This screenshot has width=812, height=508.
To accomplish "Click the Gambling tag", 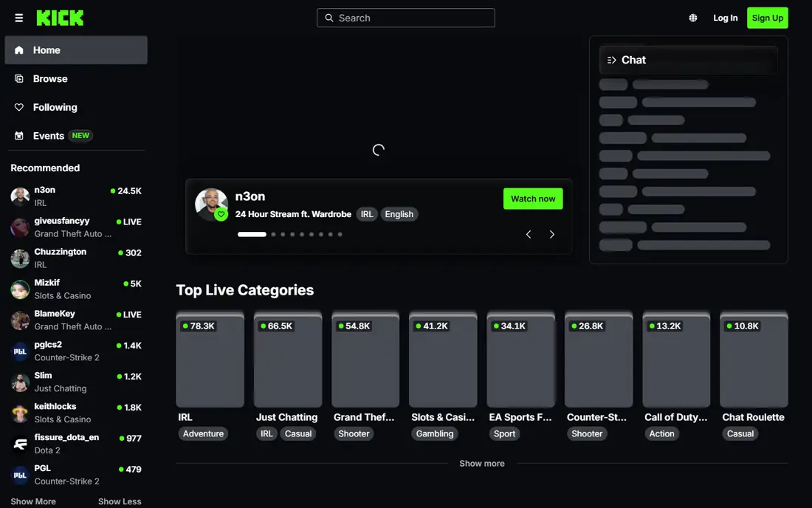I will (435, 434).
